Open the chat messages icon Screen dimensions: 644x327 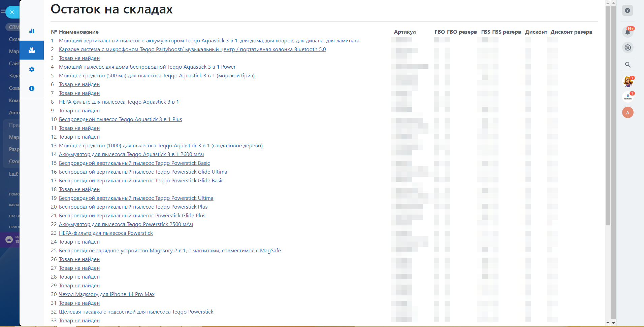coord(628,48)
